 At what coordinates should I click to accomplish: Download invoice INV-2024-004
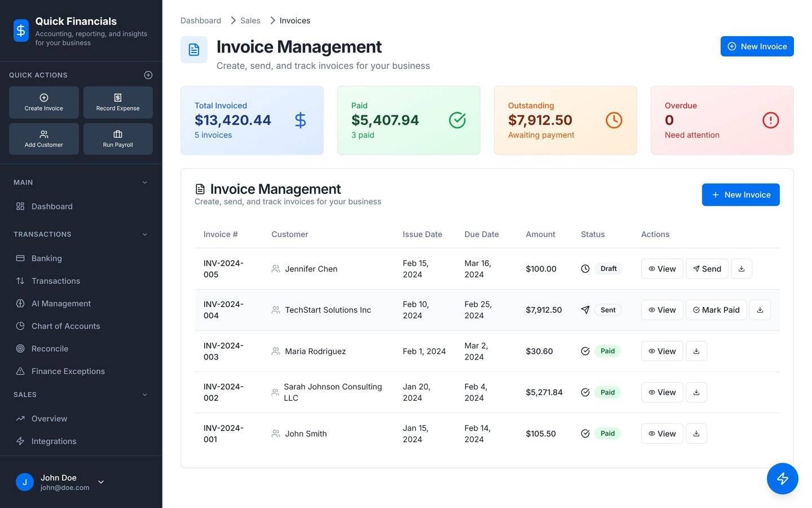coord(760,310)
